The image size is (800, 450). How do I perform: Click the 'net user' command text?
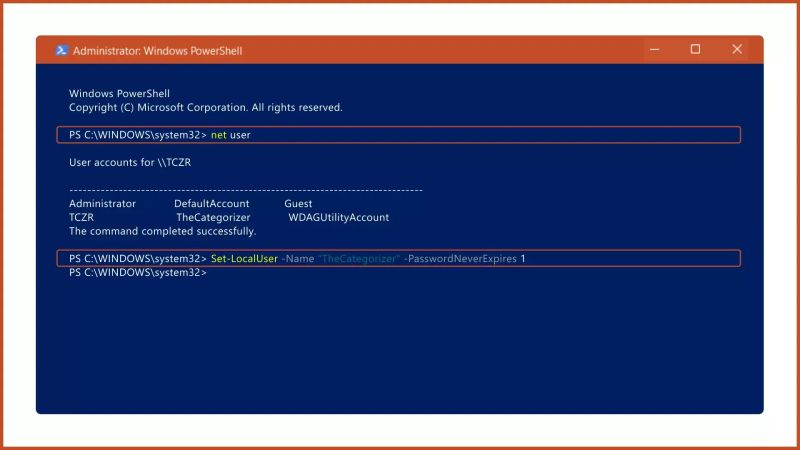click(231, 135)
